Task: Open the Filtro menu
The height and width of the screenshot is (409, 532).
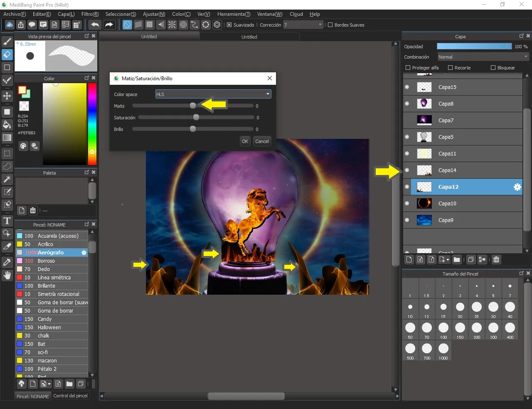Action: pyautogui.click(x=90, y=14)
